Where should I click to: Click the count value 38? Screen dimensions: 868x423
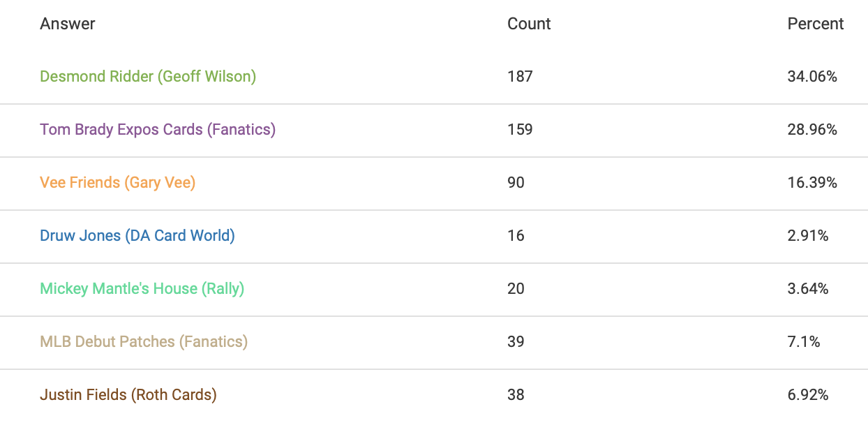point(516,395)
